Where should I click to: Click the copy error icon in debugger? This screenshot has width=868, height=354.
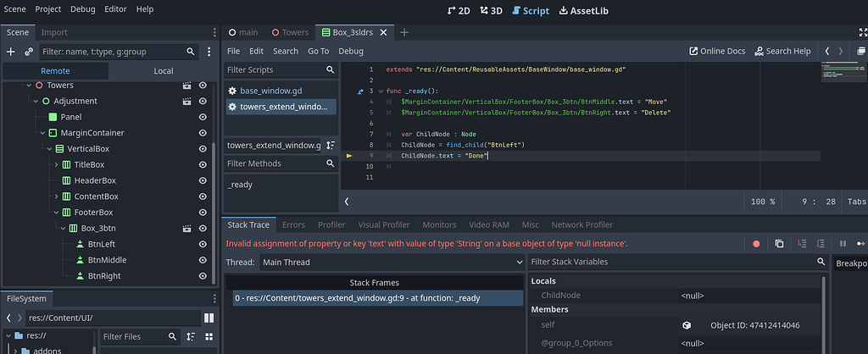pos(778,244)
